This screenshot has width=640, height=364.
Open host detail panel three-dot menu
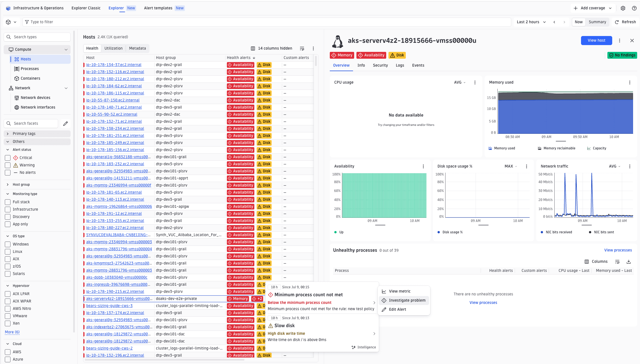pyautogui.click(x=620, y=41)
